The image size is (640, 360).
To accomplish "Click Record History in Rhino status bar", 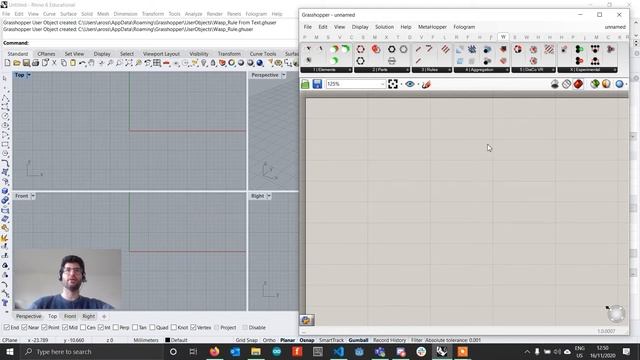I will 389,340.
